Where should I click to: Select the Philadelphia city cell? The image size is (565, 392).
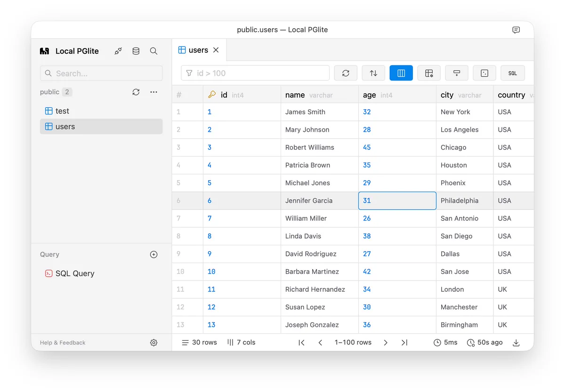coord(465,200)
